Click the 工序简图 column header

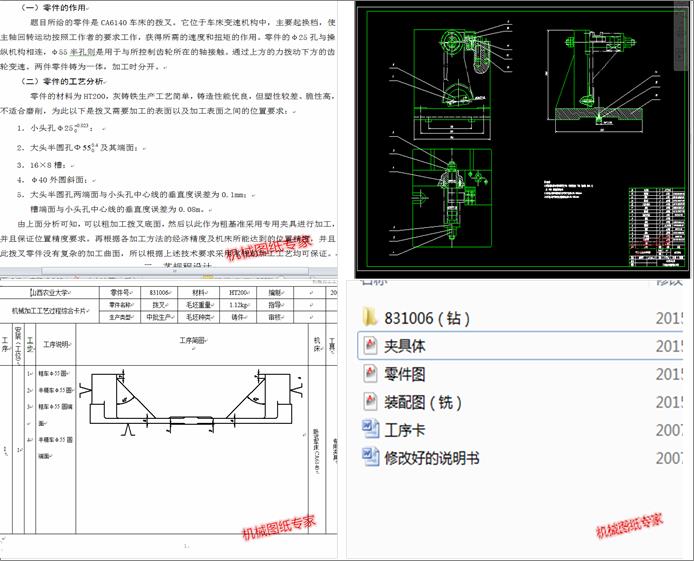coord(192,344)
